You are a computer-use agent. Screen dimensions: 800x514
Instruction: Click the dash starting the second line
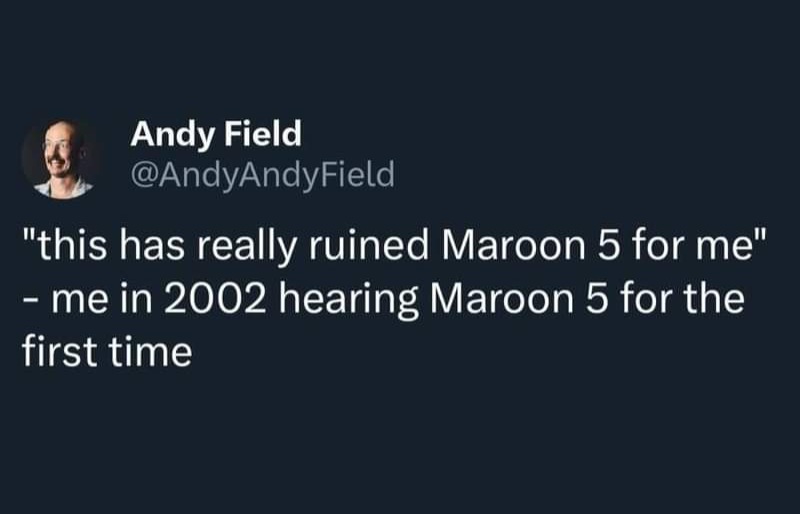pos(28,302)
